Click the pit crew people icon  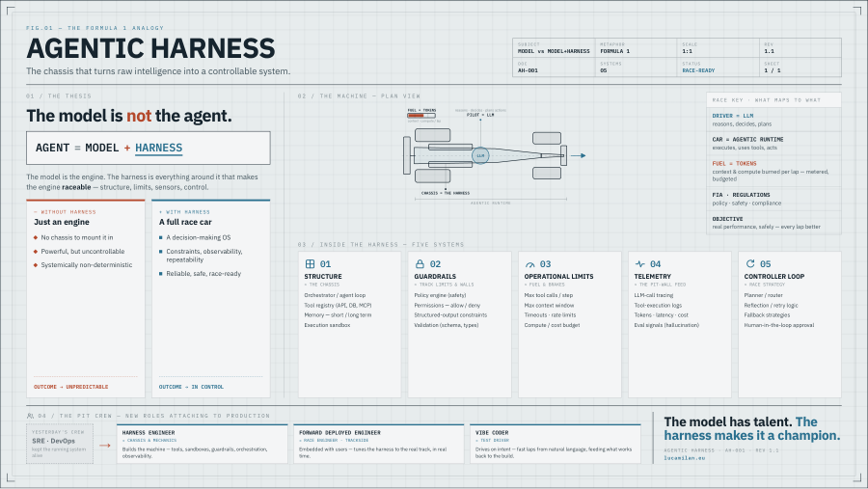point(30,416)
